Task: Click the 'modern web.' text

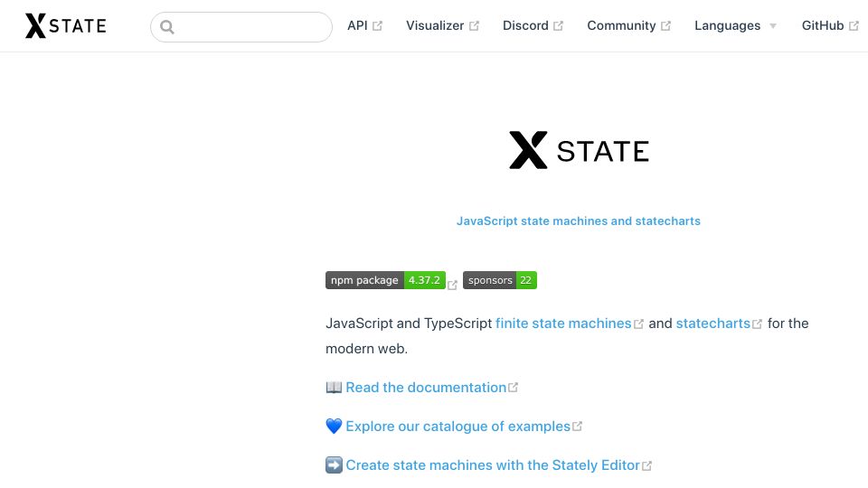Action: 366,349
